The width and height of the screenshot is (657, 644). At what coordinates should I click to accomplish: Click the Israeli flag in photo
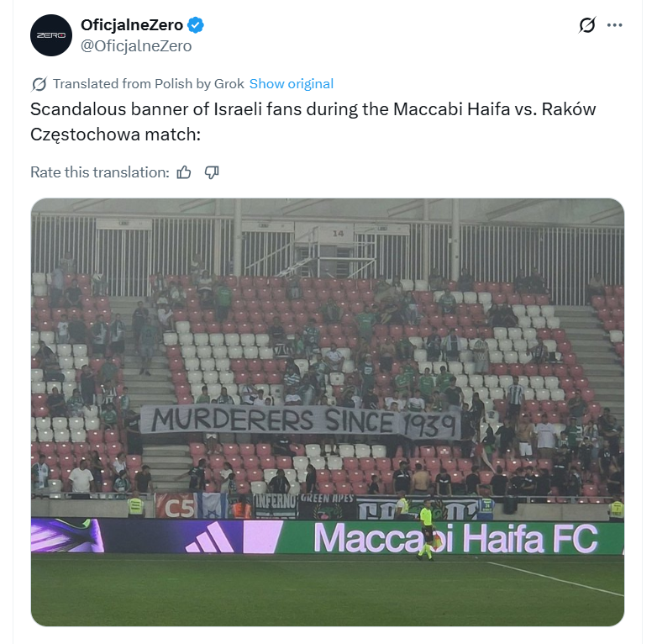coord(212,506)
